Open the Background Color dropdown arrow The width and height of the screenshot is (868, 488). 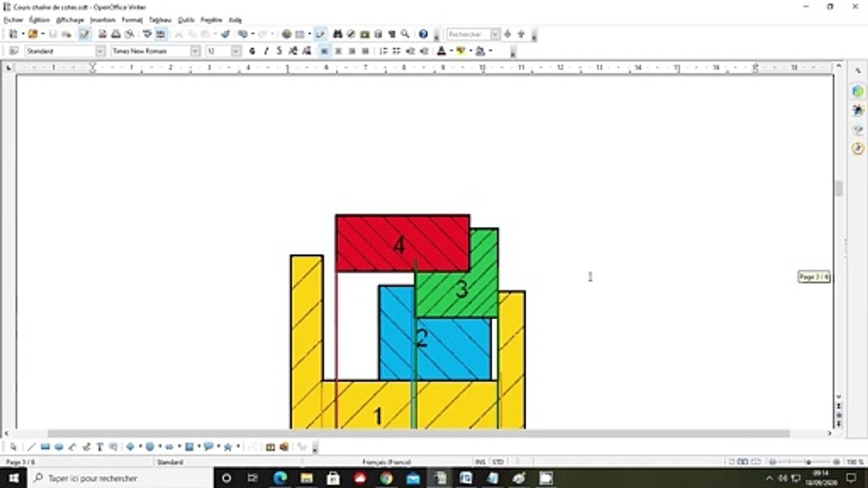pos(490,51)
